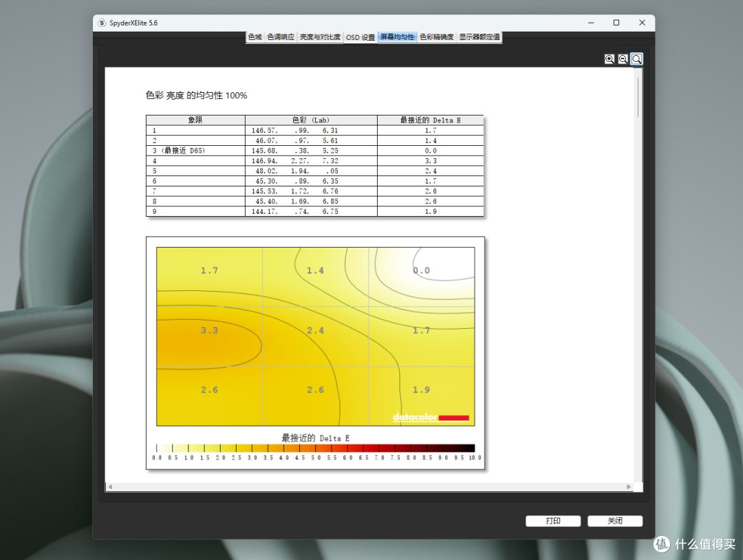This screenshot has width=743, height=560.
Task: Click the zoom in magnifier icon
Action: [x=610, y=58]
